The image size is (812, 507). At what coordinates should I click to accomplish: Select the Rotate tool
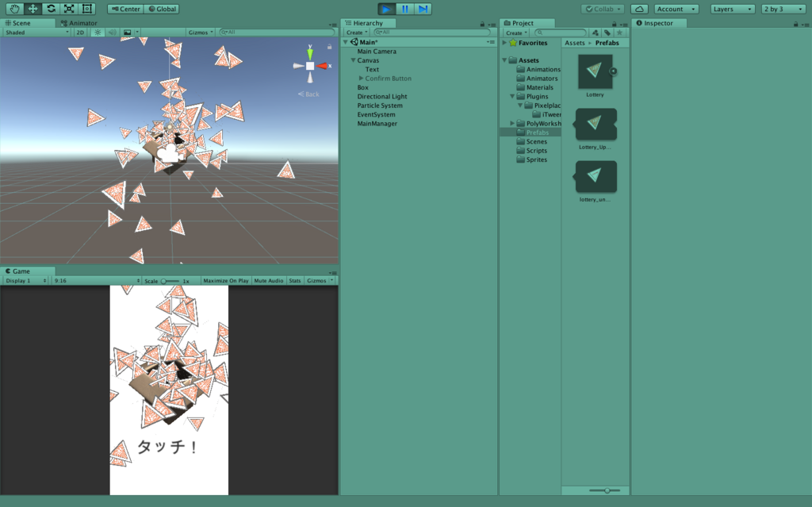click(x=51, y=9)
